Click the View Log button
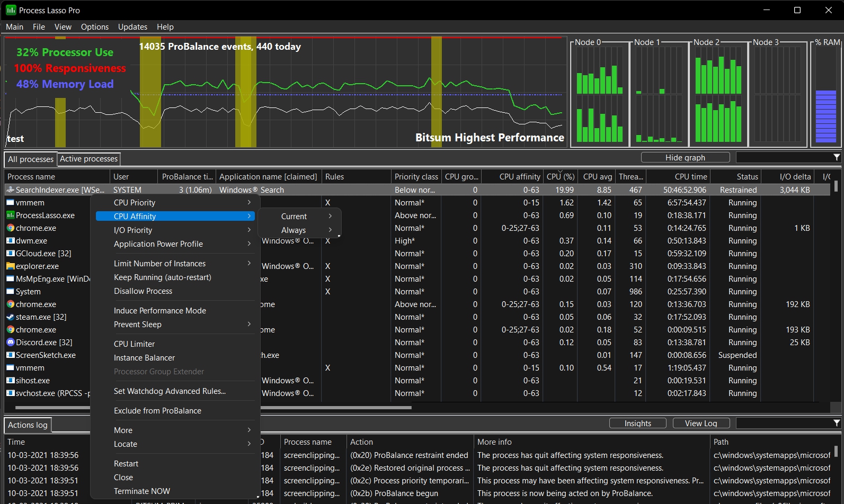The width and height of the screenshot is (844, 504). pos(701,423)
